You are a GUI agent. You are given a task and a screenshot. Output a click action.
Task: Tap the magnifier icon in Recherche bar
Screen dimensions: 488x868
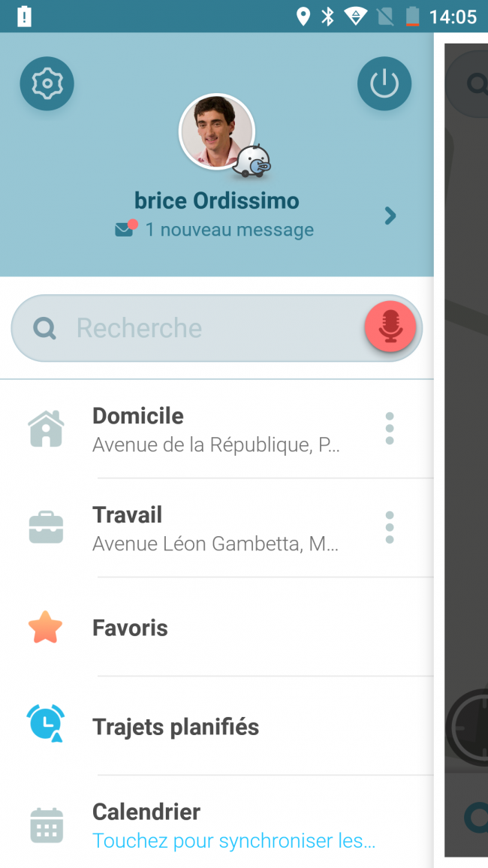[44, 328]
